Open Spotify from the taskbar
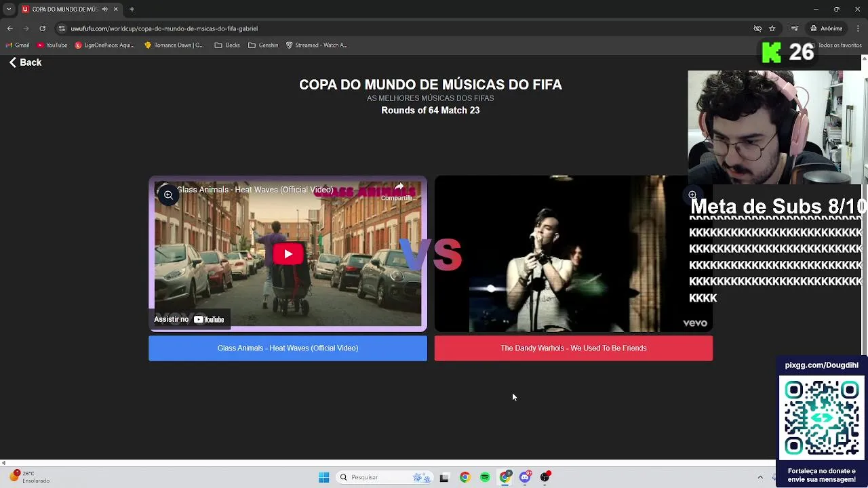The width and height of the screenshot is (868, 488). (x=485, y=477)
